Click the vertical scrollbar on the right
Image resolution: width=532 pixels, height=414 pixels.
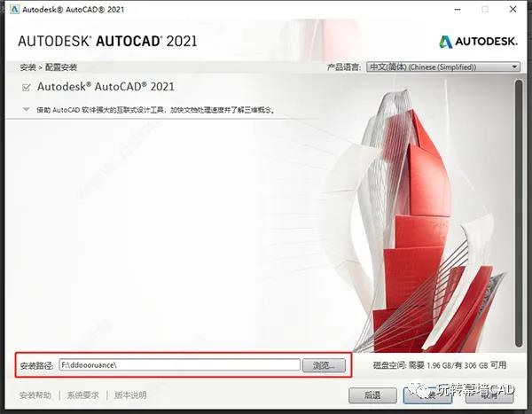pyautogui.click(x=519, y=213)
